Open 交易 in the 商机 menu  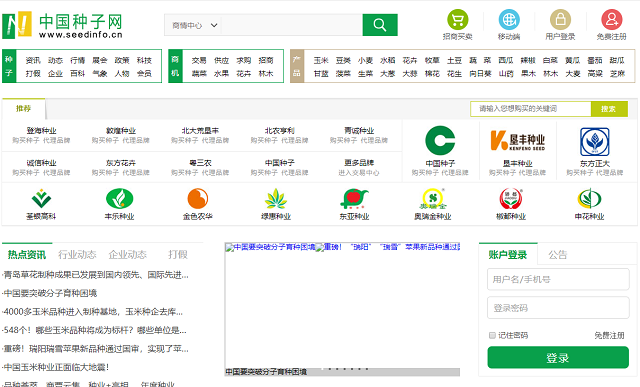199,60
